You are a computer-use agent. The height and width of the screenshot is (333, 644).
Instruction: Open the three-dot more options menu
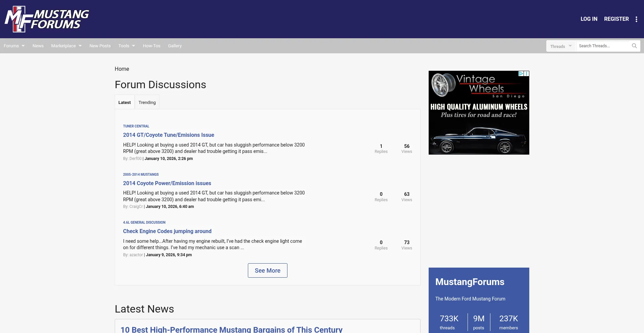coord(636,19)
